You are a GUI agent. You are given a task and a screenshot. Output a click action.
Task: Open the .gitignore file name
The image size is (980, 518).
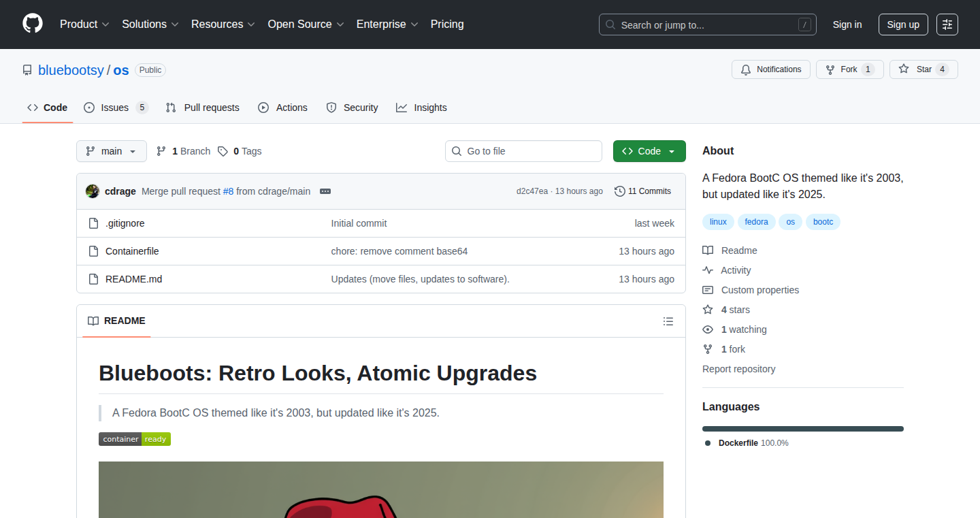click(x=125, y=223)
